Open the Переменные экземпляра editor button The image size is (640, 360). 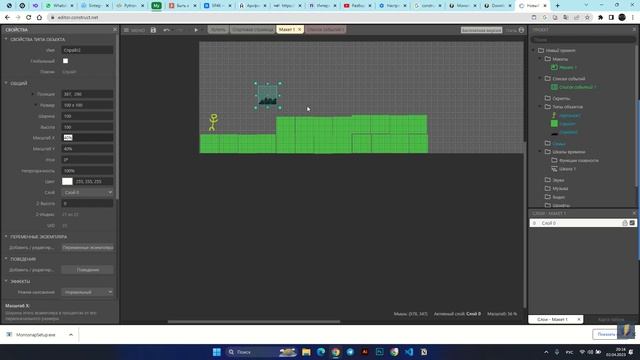[87, 247]
